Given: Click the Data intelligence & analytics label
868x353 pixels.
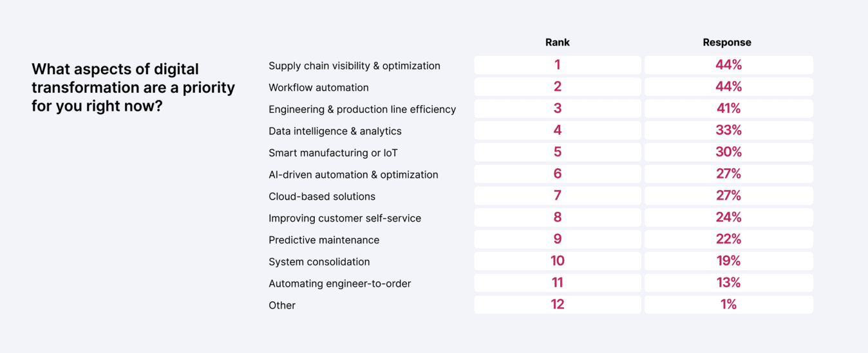Looking at the screenshot, I should (335, 131).
